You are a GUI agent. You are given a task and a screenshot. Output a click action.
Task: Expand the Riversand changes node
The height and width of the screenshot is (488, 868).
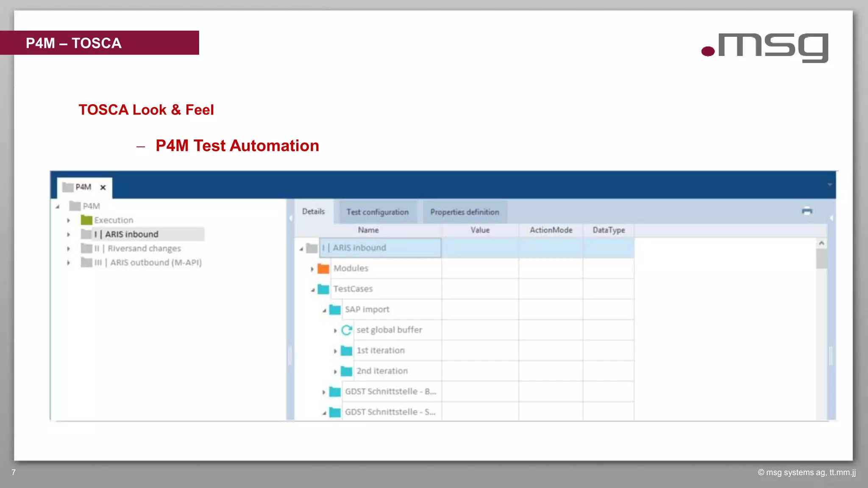pyautogui.click(x=68, y=249)
